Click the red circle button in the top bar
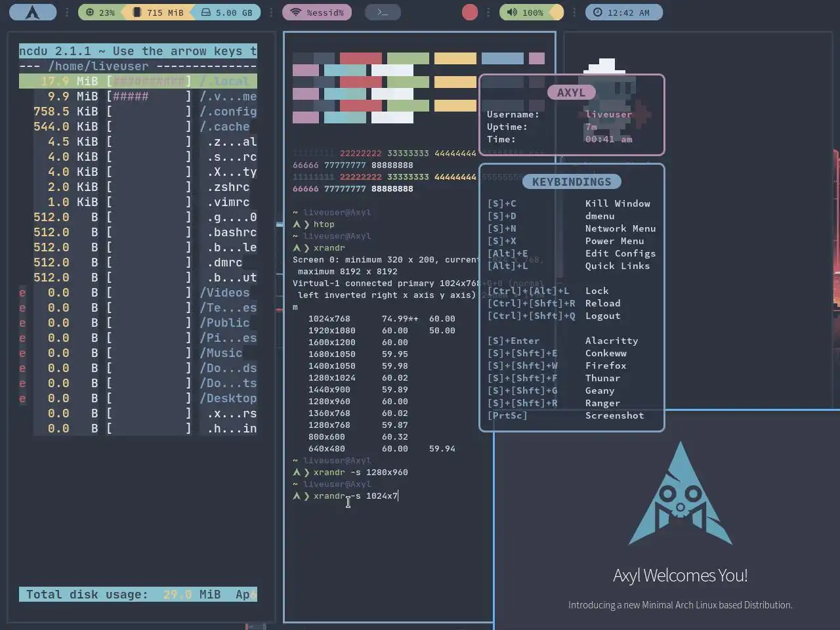The height and width of the screenshot is (630, 840). tap(470, 12)
